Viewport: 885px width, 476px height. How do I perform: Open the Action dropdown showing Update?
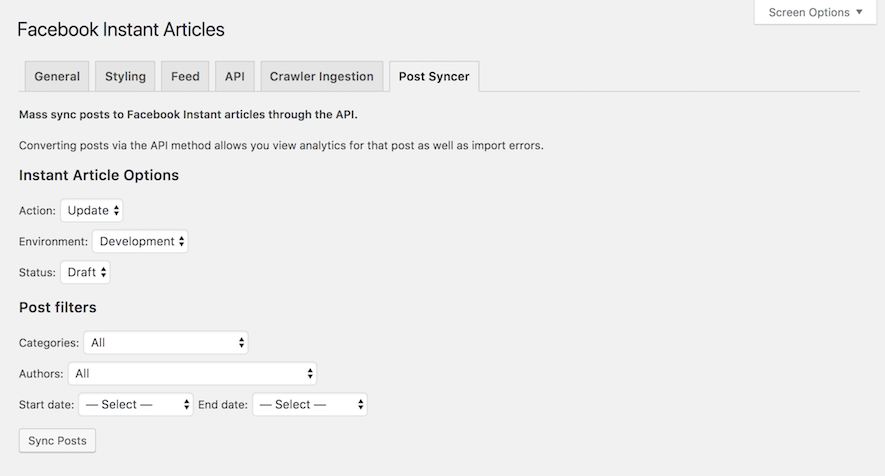tap(92, 210)
